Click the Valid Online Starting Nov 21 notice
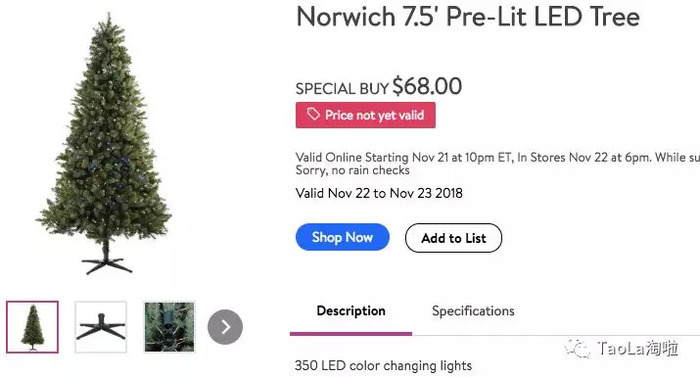Image resolution: width=700 pixels, height=378 pixels. tap(497, 157)
